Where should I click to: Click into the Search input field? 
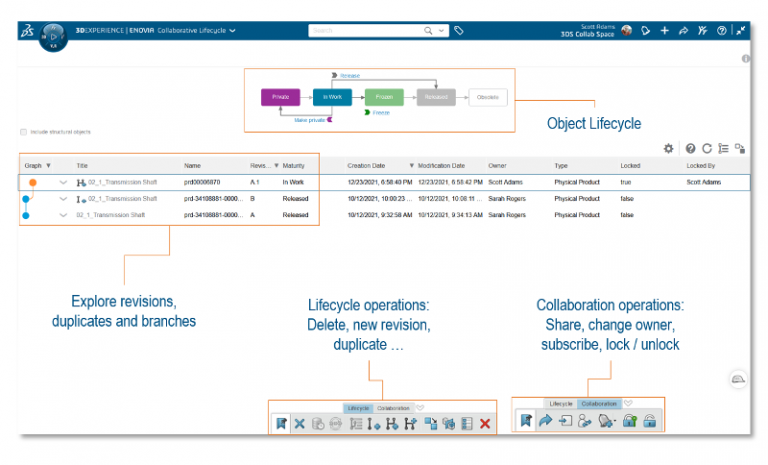(366, 31)
